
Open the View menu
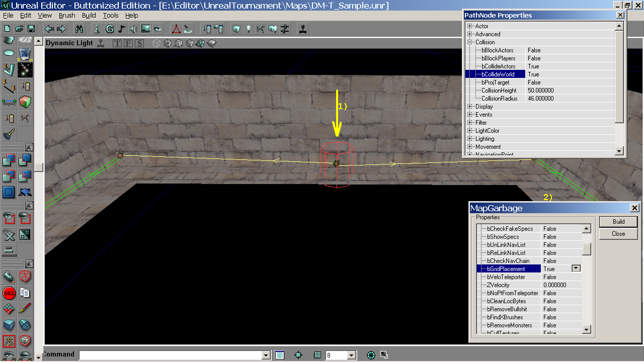point(45,16)
